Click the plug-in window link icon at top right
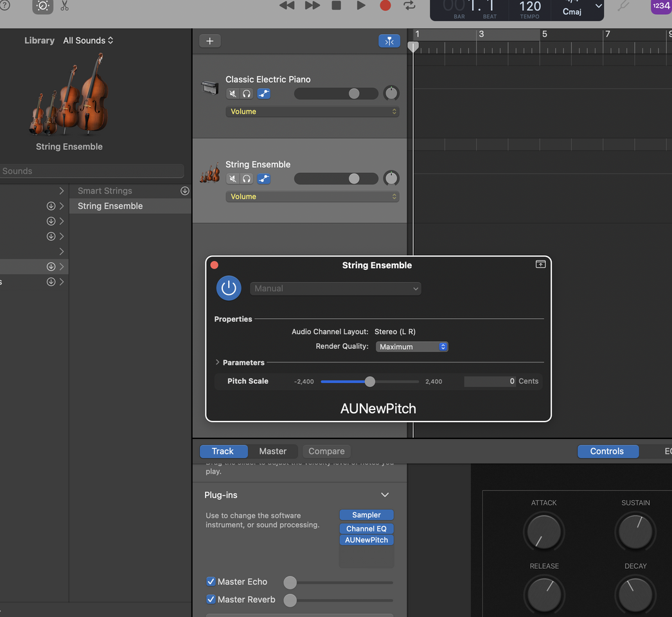The width and height of the screenshot is (672, 617). point(540,264)
